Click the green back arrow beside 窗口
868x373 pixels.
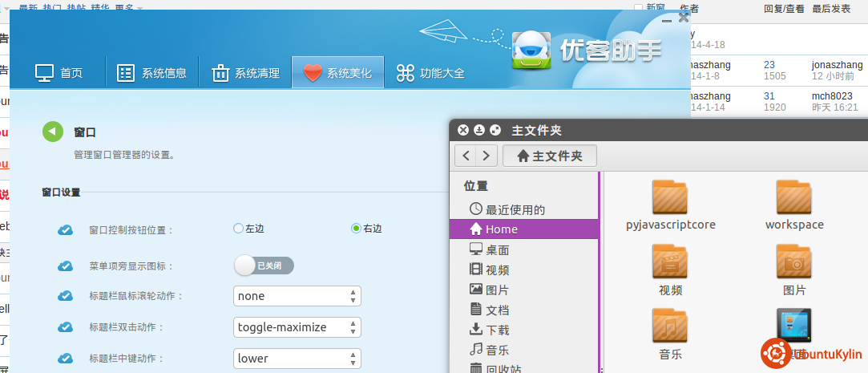pos(53,132)
